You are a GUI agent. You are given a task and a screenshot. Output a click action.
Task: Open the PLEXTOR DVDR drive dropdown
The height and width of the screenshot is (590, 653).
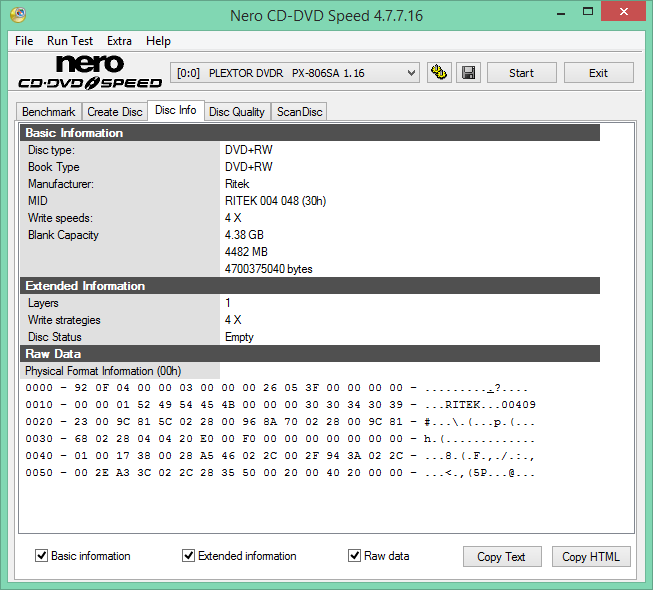(x=295, y=73)
